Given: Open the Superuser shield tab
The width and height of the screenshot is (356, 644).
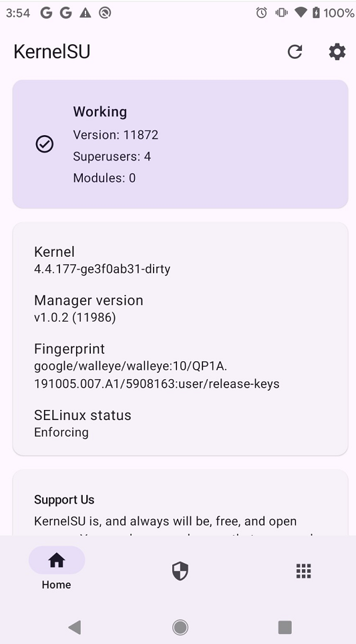Looking at the screenshot, I should [x=180, y=571].
